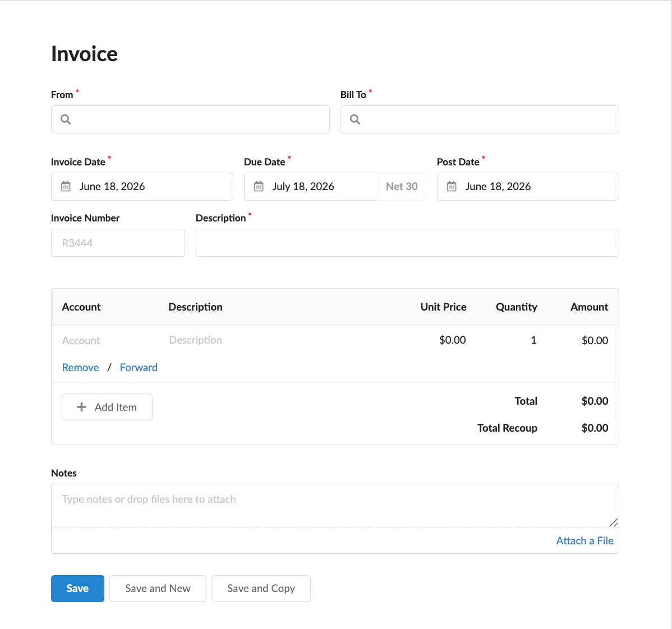Add a new line with Add Item
Viewport: 672px width, 629px height.
coord(107,407)
